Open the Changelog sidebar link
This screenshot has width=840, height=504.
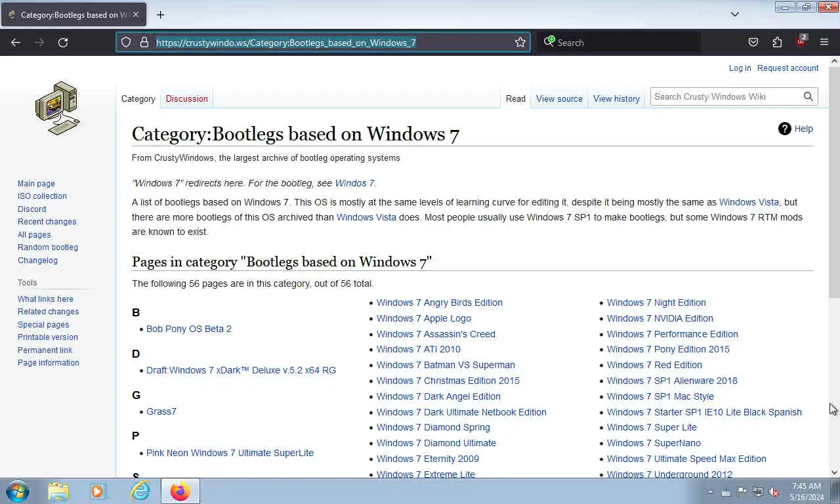point(37,261)
